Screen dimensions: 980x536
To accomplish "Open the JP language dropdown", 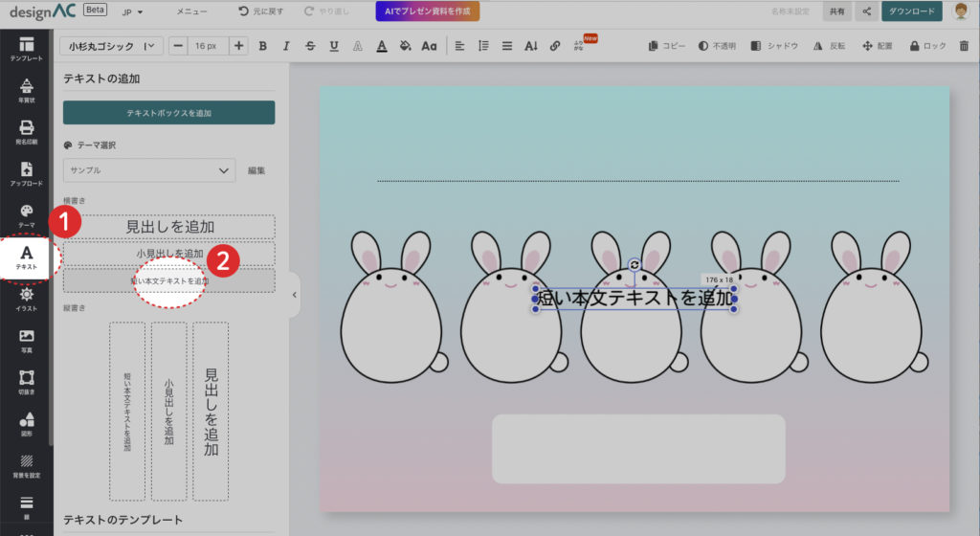I will coord(132,11).
